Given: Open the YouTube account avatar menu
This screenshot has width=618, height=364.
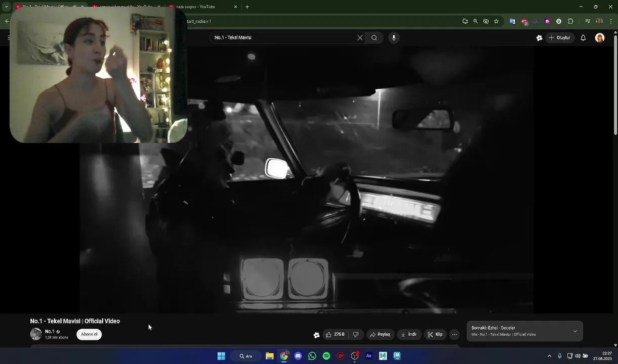Looking at the screenshot, I should coord(600,38).
